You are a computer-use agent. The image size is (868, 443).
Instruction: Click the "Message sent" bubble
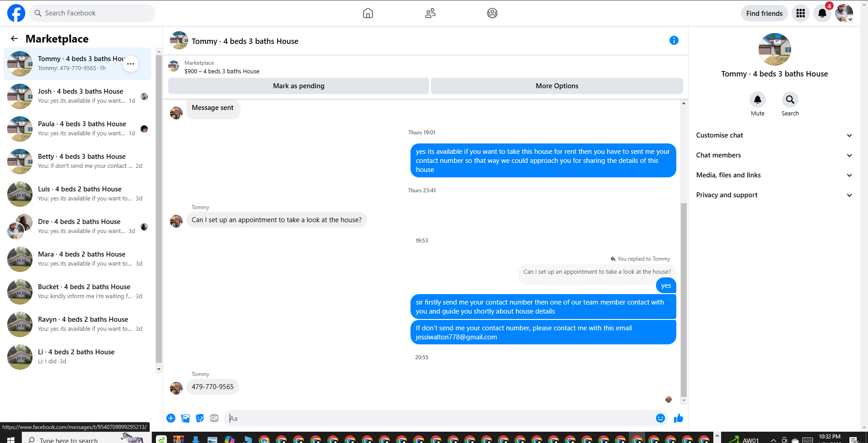click(212, 109)
